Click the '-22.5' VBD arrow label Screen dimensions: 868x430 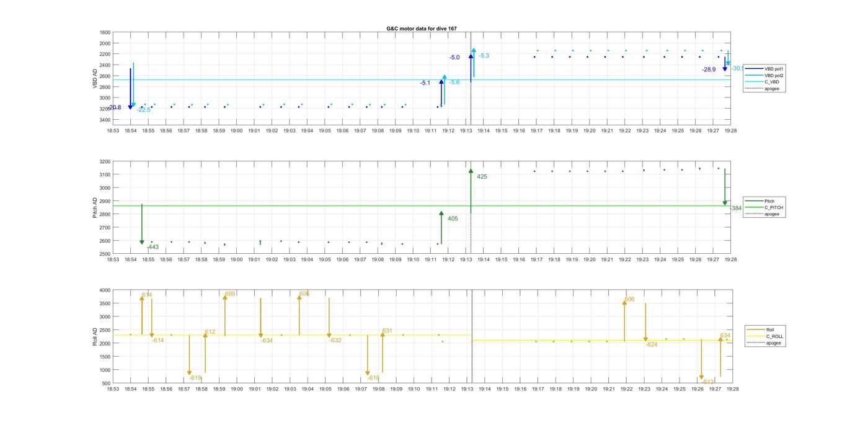pyautogui.click(x=143, y=110)
